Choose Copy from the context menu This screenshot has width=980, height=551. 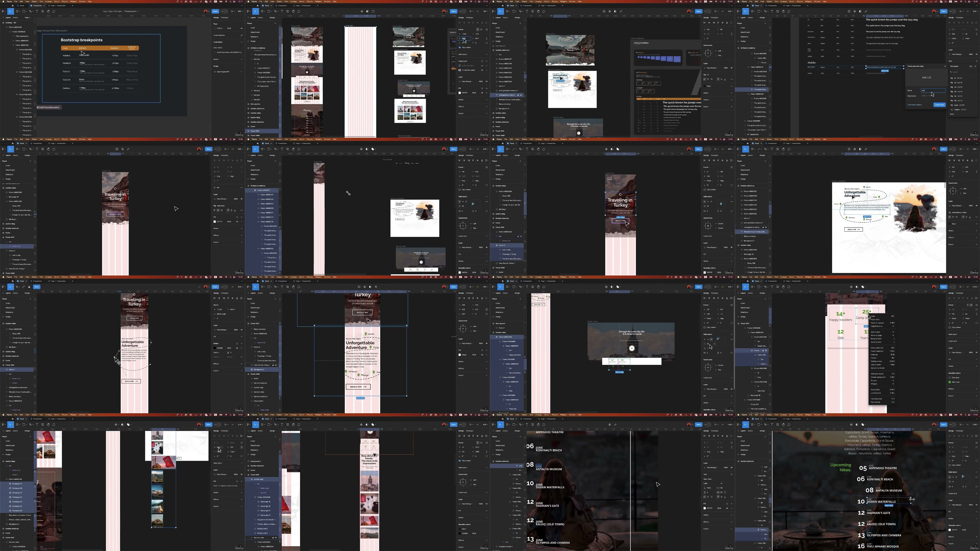pos(882,317)
